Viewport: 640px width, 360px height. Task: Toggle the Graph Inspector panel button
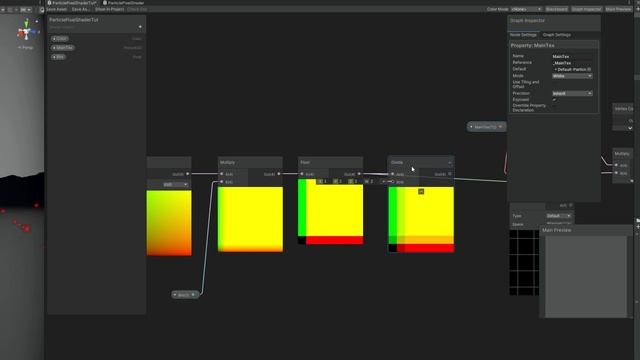(586, 9)
